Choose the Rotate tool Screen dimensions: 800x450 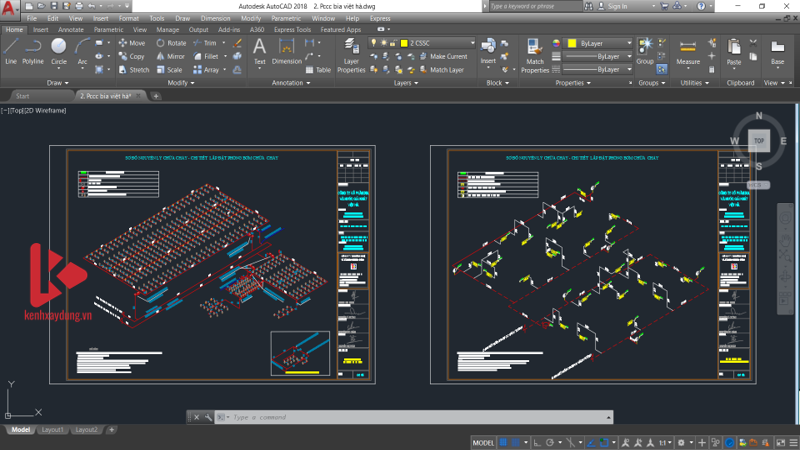160,43
